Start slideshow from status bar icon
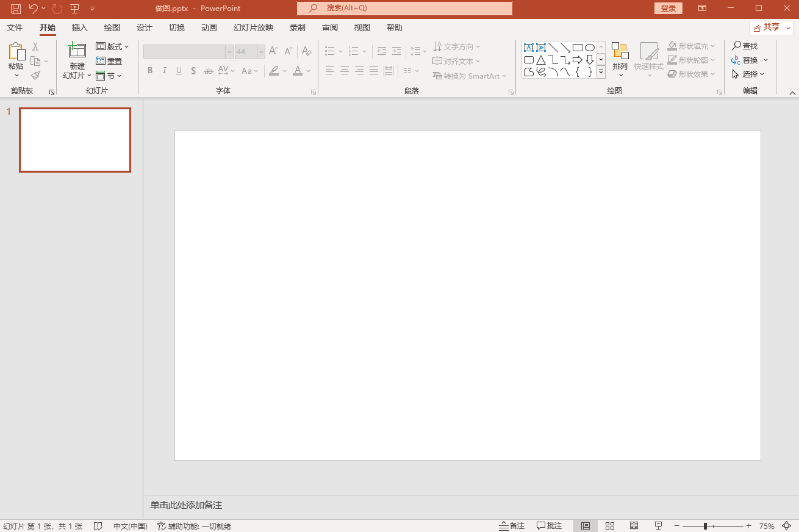This screenshot has width=799, height=532. (659, 526)
